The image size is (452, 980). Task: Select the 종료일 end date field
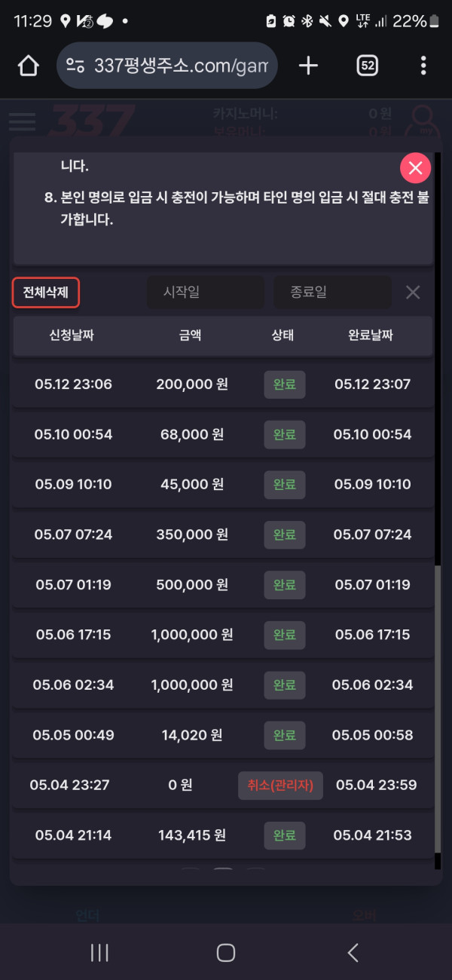(332, 292)
